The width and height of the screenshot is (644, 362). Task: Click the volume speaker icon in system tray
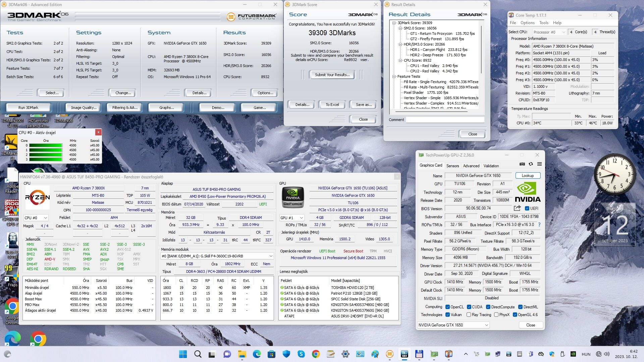(x=607, y=354)
